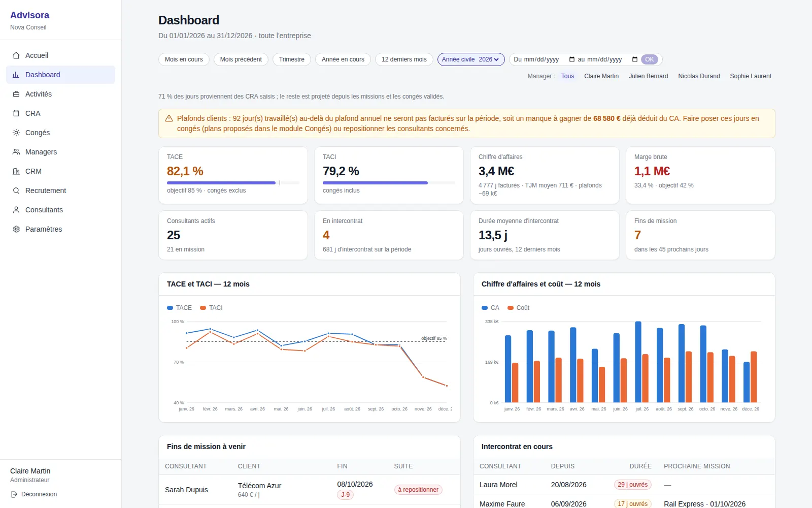This screenshot has width=812, height=508.
Task: Open the Recrutement menu item
Action: [61, 190]
